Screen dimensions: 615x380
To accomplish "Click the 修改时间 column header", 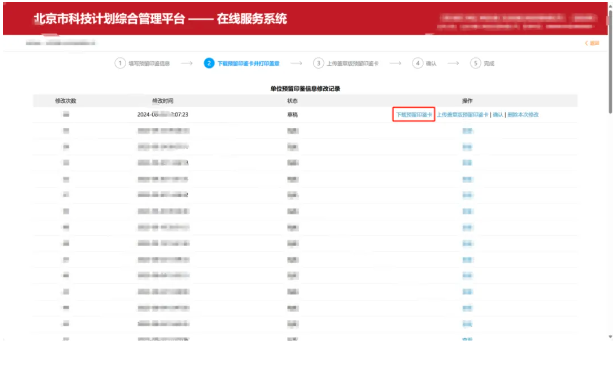I will tap(163, 101).
